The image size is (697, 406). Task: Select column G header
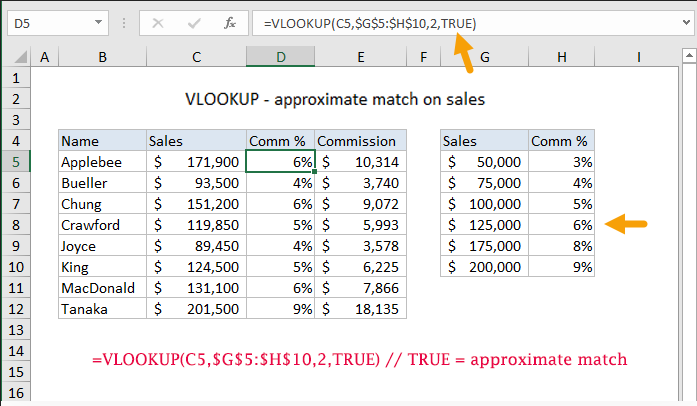(x=484, y=59)
